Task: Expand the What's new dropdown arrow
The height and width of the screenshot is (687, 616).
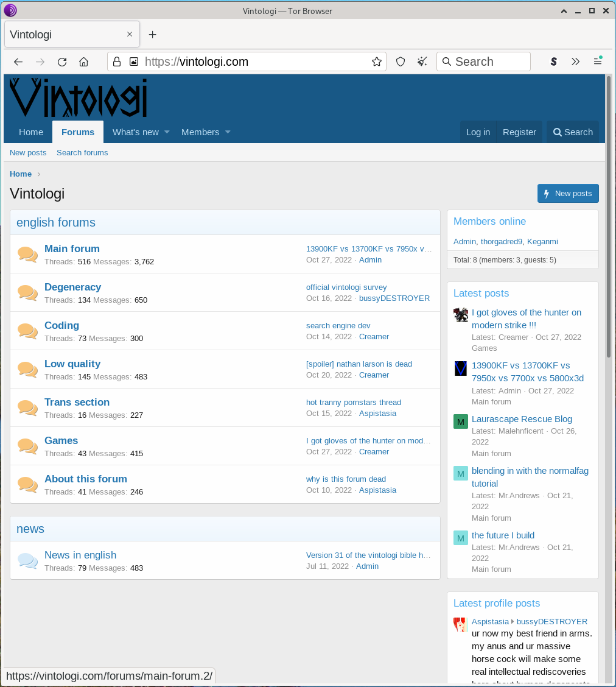Action: 167,132
